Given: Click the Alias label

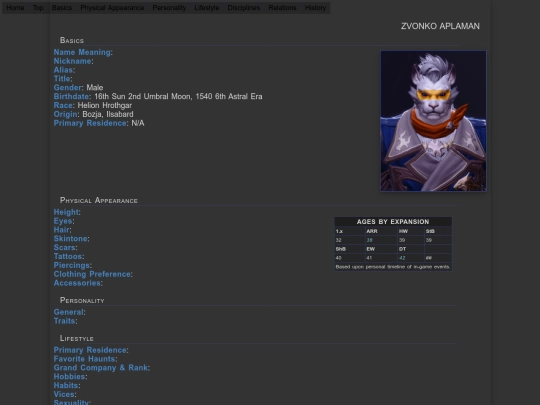Looking at the screenshot, I should tap(63, 70).
